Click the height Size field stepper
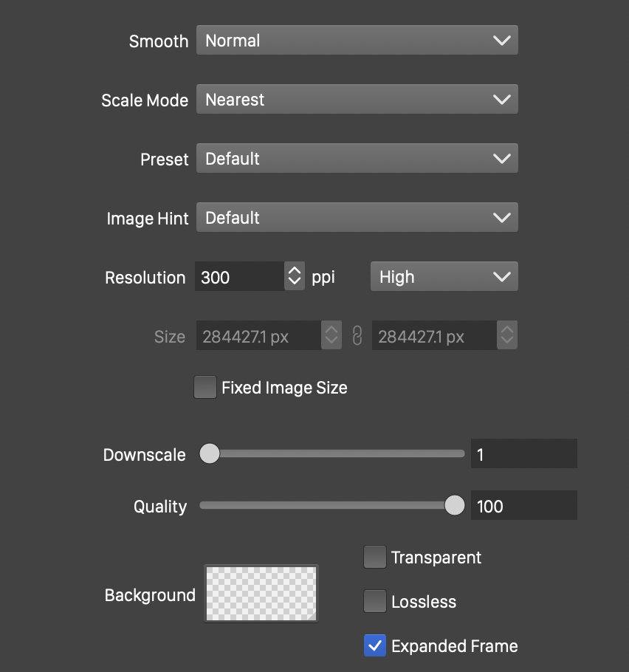The image size is (629, 672). point(507,337)
